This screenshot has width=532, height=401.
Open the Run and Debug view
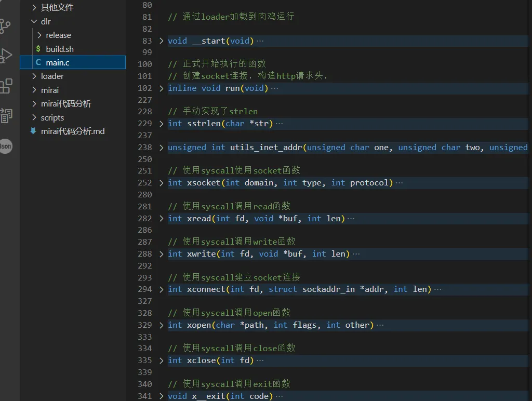(5, 56)
